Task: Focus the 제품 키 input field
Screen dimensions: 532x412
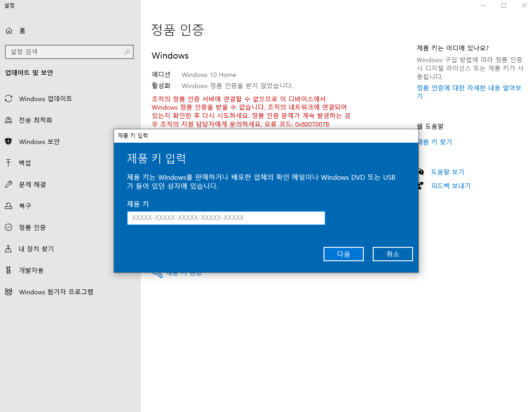Action: [x=226, y=218]
